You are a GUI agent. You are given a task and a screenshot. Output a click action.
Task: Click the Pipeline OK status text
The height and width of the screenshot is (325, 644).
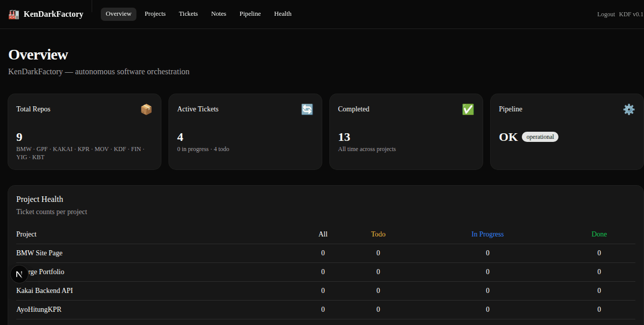click(508, 137)
